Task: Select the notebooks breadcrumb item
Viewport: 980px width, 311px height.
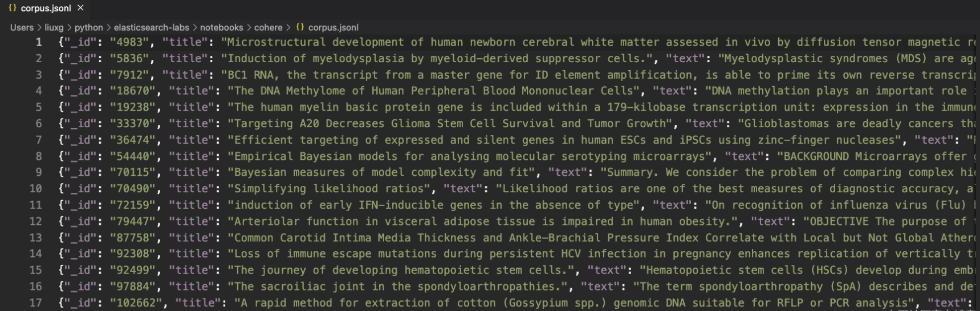Action: click(x=222, y=27)
